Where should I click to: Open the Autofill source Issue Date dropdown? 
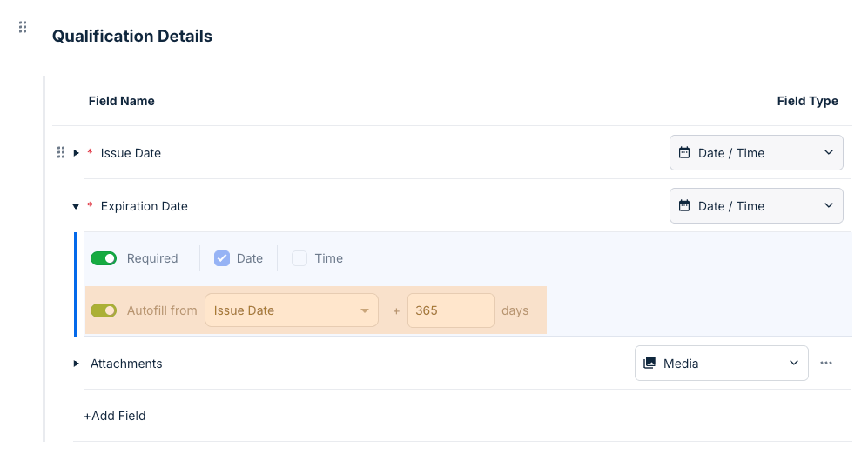(x=291, y=310)
